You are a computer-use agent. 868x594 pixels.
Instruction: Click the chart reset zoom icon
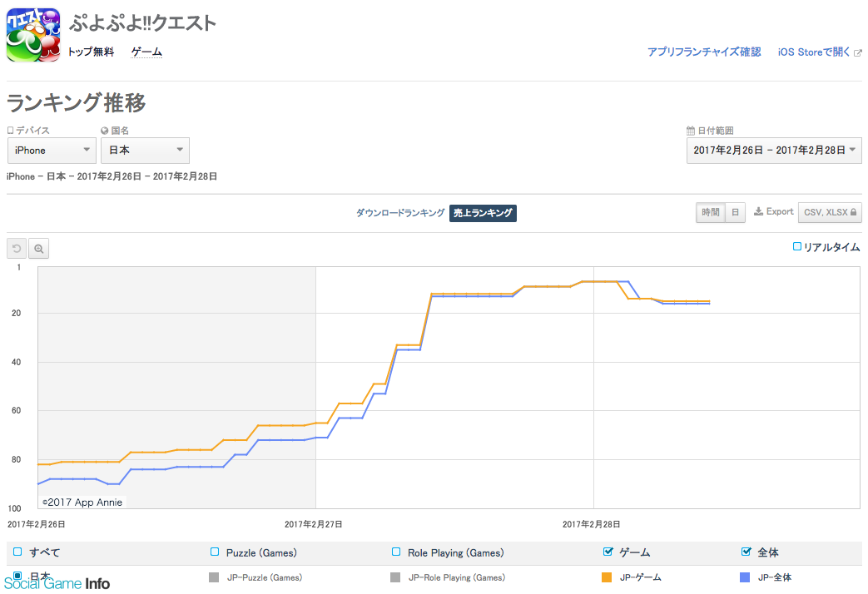point(17,249)
